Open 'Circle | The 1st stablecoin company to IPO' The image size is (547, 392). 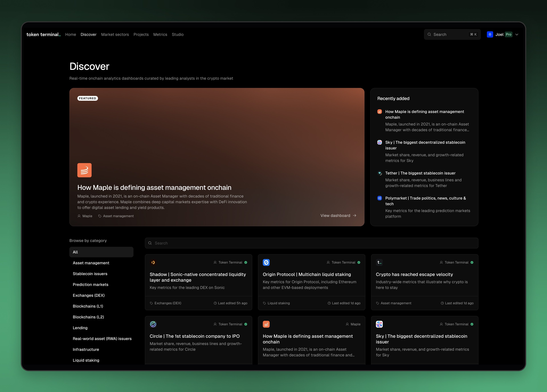pyautogui.click(x=195, y=336)
